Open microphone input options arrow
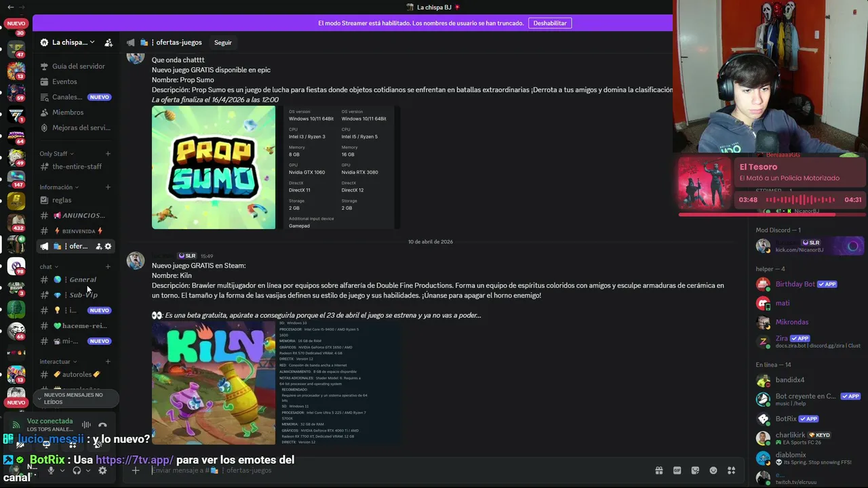The width and height of the screenshot is (868, 488). point(62,470)
